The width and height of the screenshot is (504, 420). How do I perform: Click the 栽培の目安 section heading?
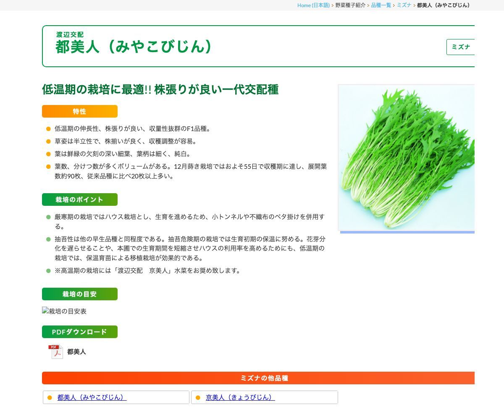[79, 294]
